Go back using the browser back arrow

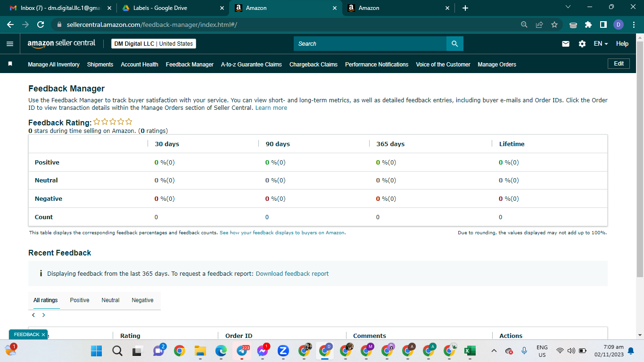pyautogui.click(x=11, y=25)
